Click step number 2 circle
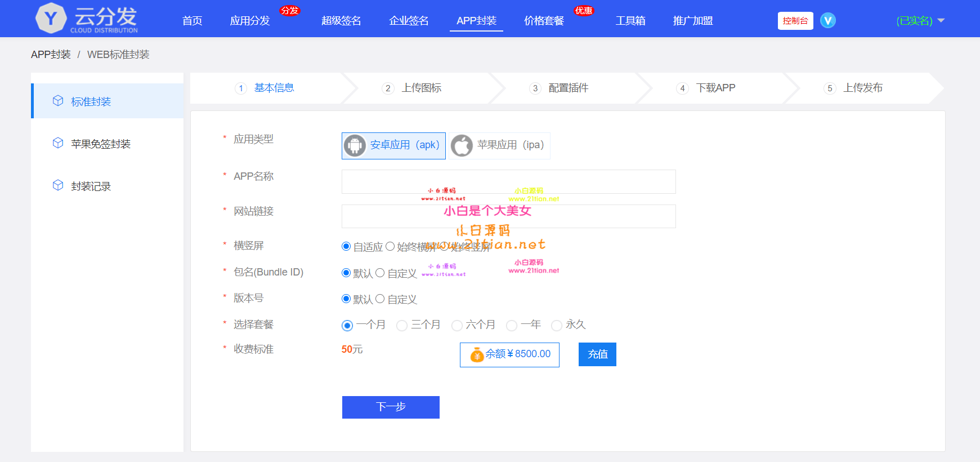 click(x=388, y=88)
